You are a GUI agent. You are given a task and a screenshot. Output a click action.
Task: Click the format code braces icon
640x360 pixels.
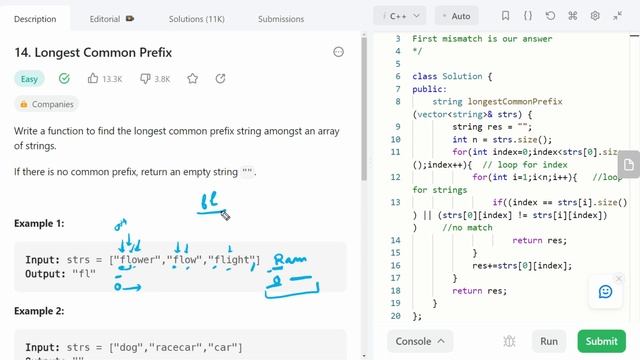[528, 16]
